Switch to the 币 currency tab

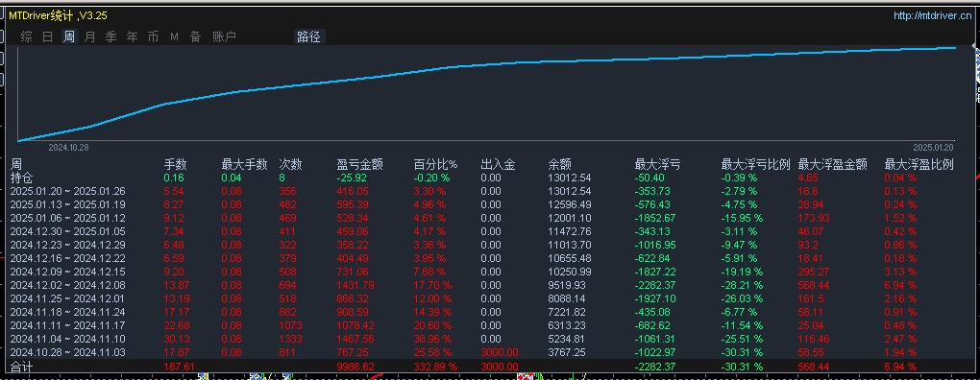(x=153, y=36)
